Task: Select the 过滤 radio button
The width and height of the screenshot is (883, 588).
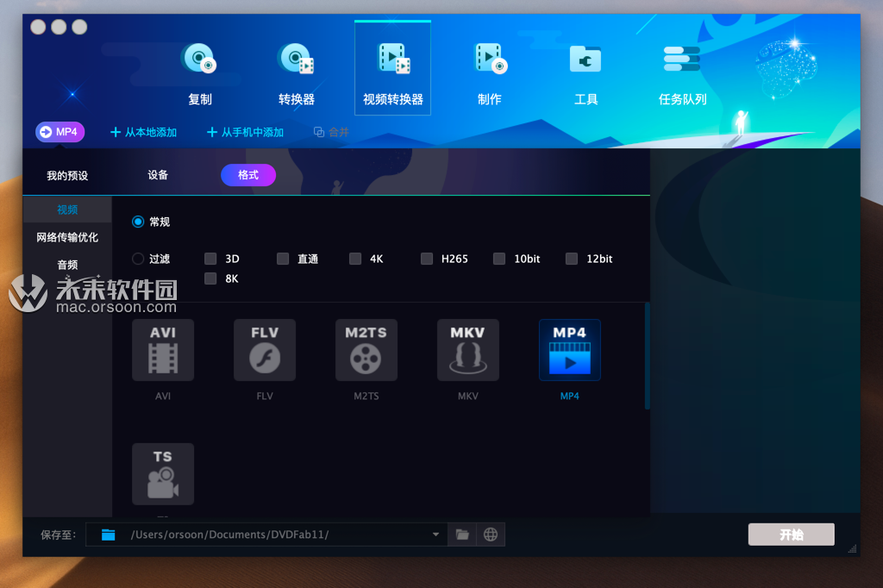Action: coord(138,259)
